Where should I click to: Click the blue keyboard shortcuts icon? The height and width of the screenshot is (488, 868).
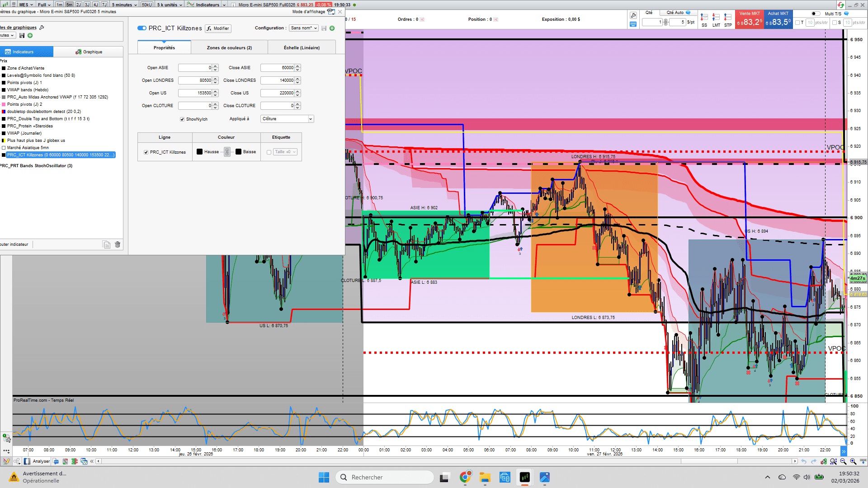(633, 24)
